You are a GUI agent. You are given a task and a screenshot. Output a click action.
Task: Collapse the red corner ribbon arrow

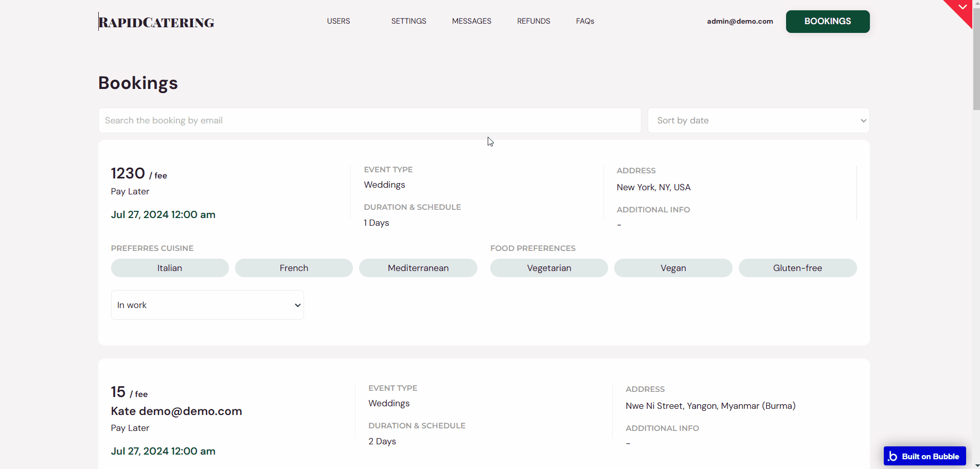tap(962, 7)
